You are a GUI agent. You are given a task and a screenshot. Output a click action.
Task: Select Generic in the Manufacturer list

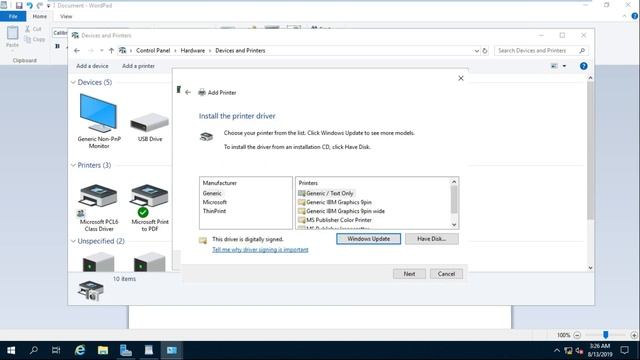click(x=212, y=193)
